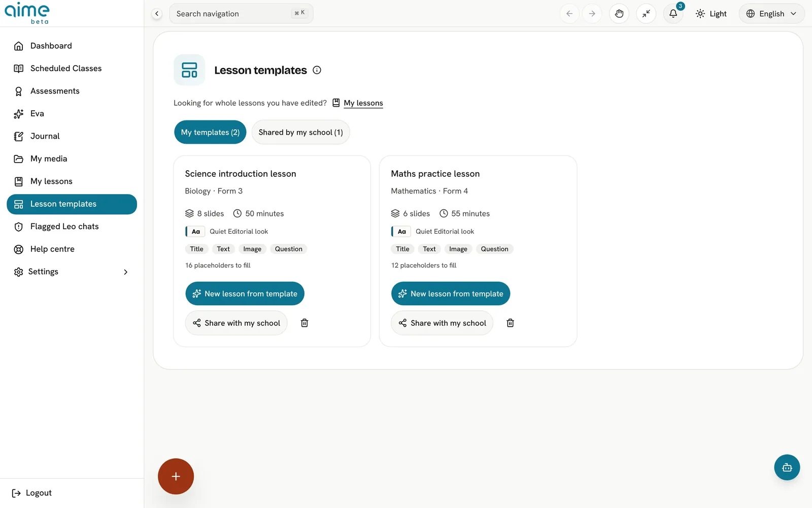Click the Scheduled Classes book icon
Screen dimensions: 812x508
click(x=19, y=69)
